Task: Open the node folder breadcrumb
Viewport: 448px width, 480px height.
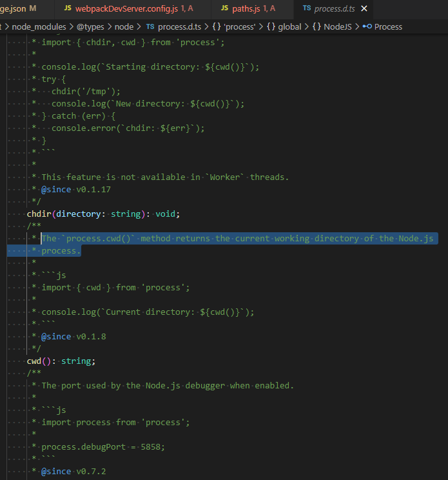Action: tap(124, 27)
